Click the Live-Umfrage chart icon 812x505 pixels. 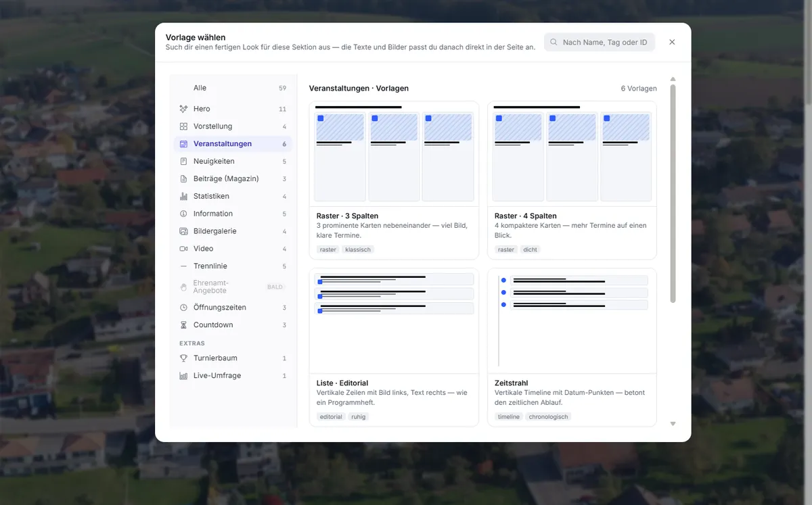click(x=183, y=376)
